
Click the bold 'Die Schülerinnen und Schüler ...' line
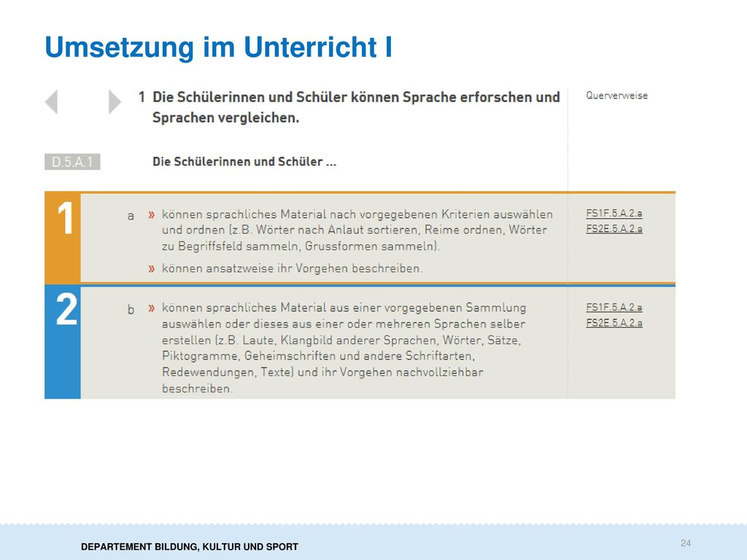pos(244,162)
